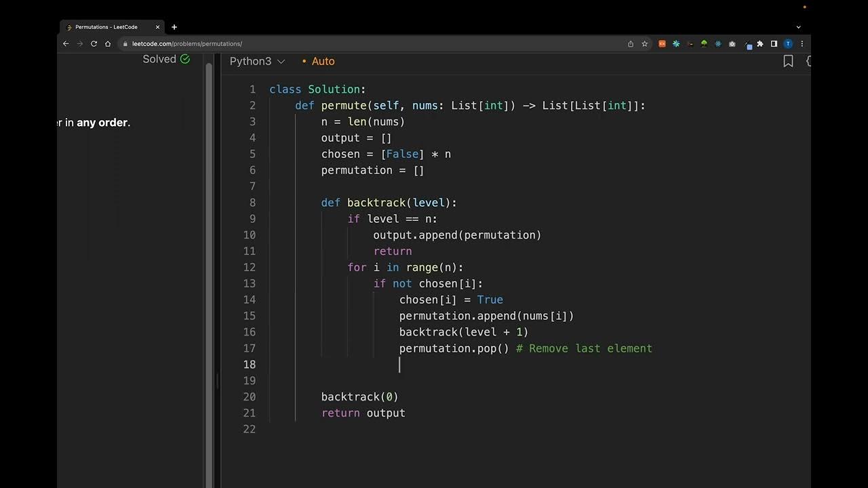Click '# Remove last element' comment
This screenshot has height=488, width=868.
coord(584,348)
